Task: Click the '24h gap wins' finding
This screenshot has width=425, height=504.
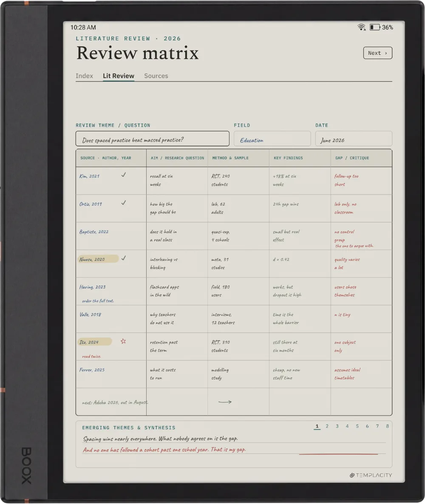Action: click(286, 204)
